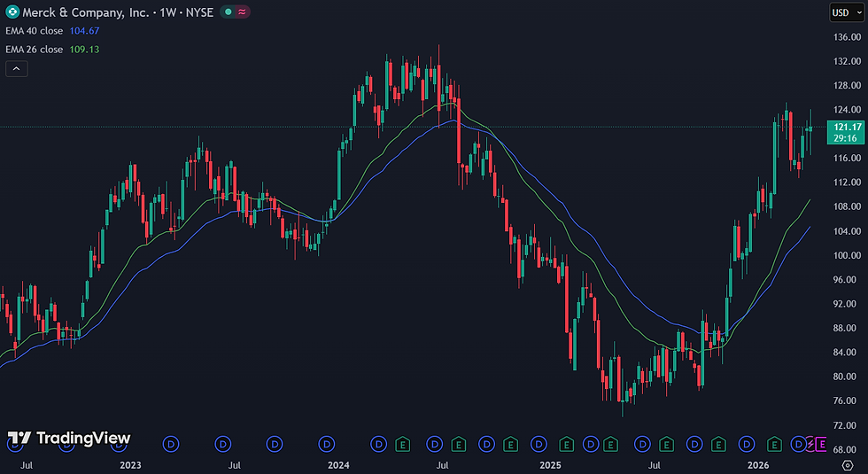Open dividend marker just left of Jul 2025

click(x=642, y=444)
